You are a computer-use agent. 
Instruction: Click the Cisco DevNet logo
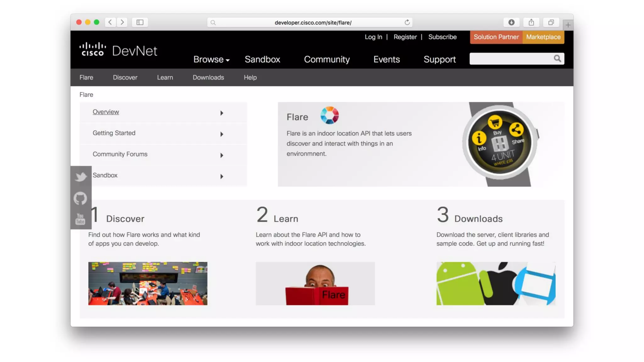tap(118, 50)
